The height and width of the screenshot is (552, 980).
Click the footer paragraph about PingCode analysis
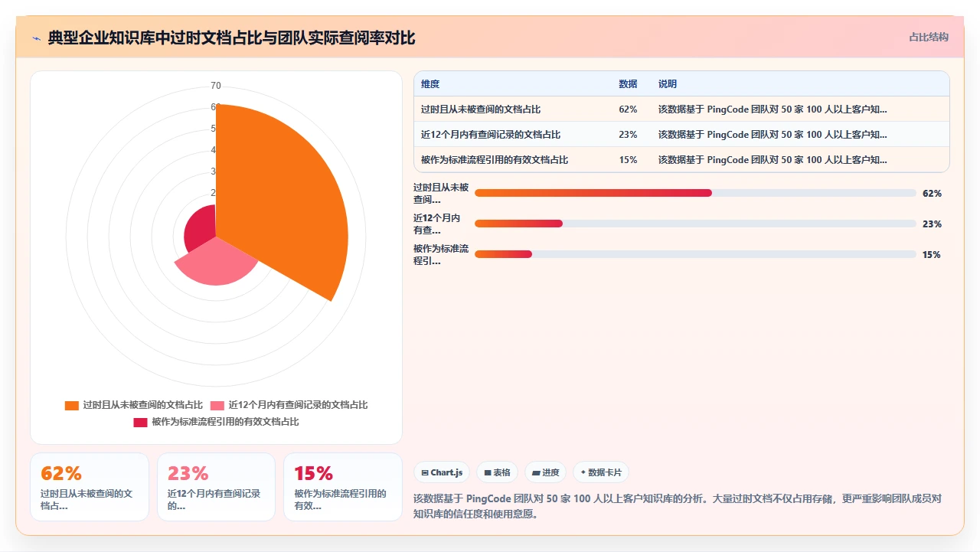677,506
